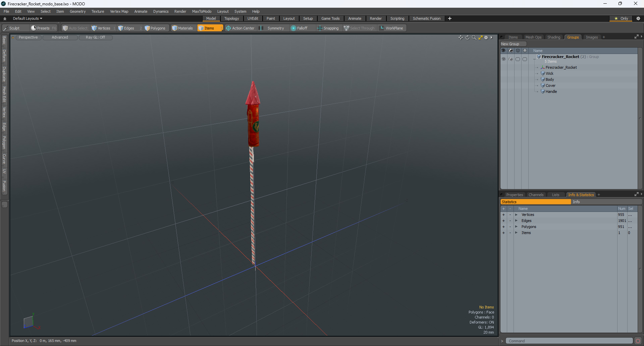Screen dimensions: 644x346
Task: Expand the Polygons statistics row
Action: pos(516,227)
